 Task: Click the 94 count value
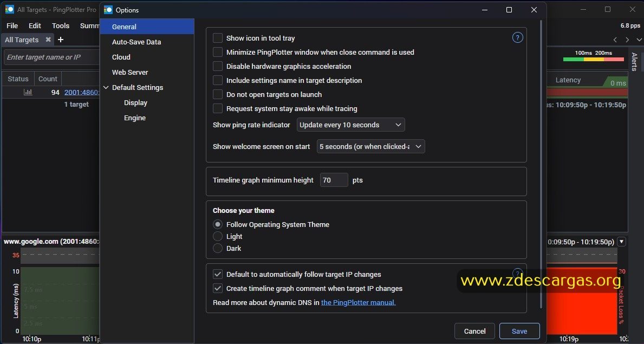pos(55,92)
